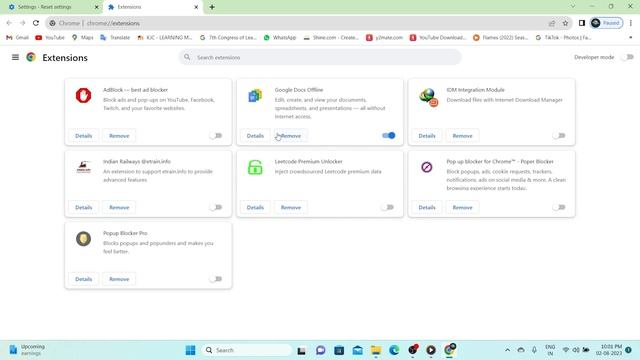Disable the Google Docs Offline toggle
Screen dimensions: 640x360
pyautogui.click(x=388, y=136)
